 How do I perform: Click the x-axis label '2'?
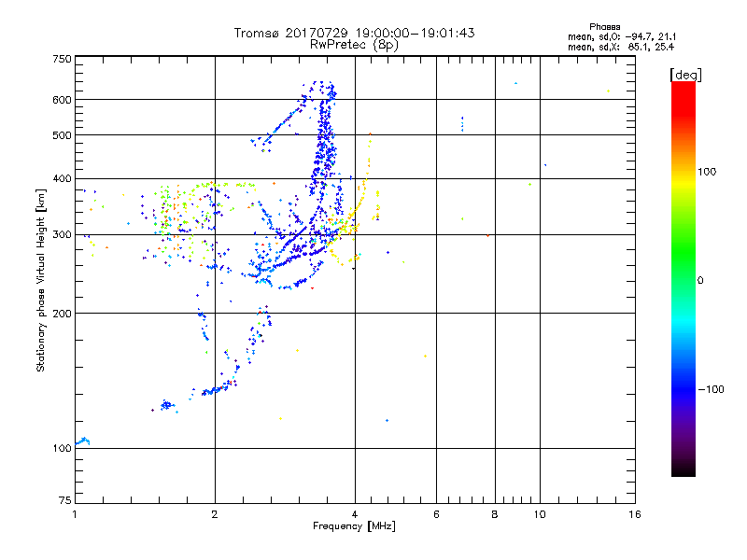pos(215,514)
